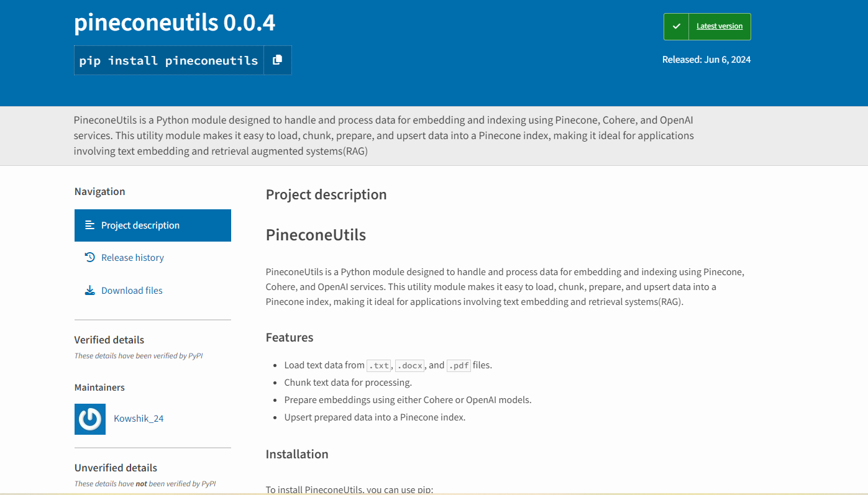Open Kowshik_24's profile via the avatar icon
The image size is (868, 495).
click(89, 419)
